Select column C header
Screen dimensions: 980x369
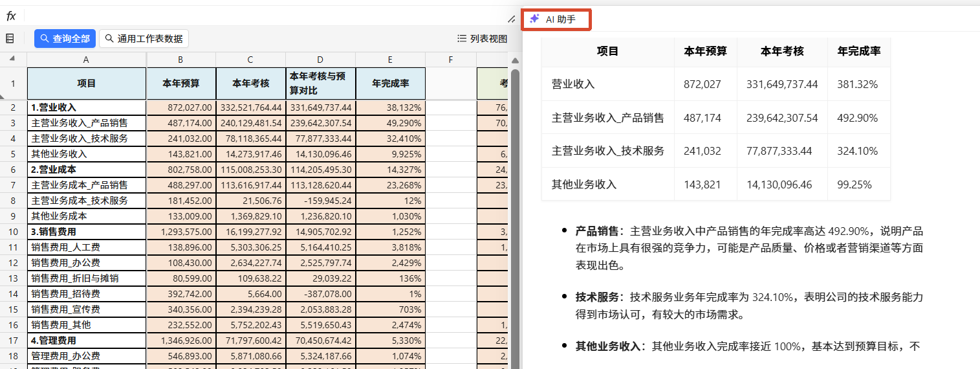(250, 60)
